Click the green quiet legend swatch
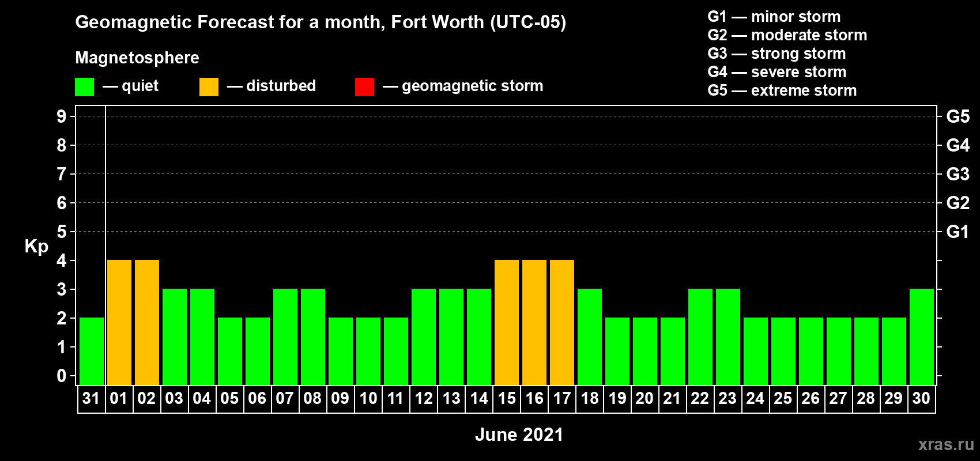980x461 pixels. [x=84, y=87]
